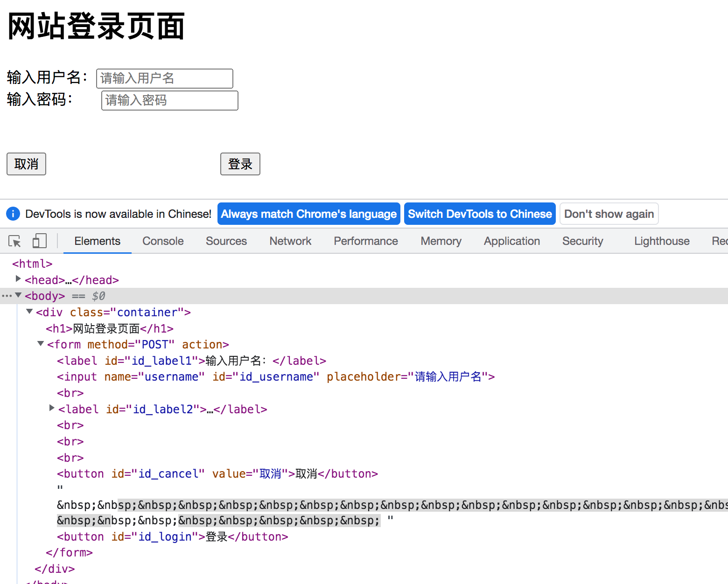Click Switch DevTools to Chinese button

click(x=480, y=214)
